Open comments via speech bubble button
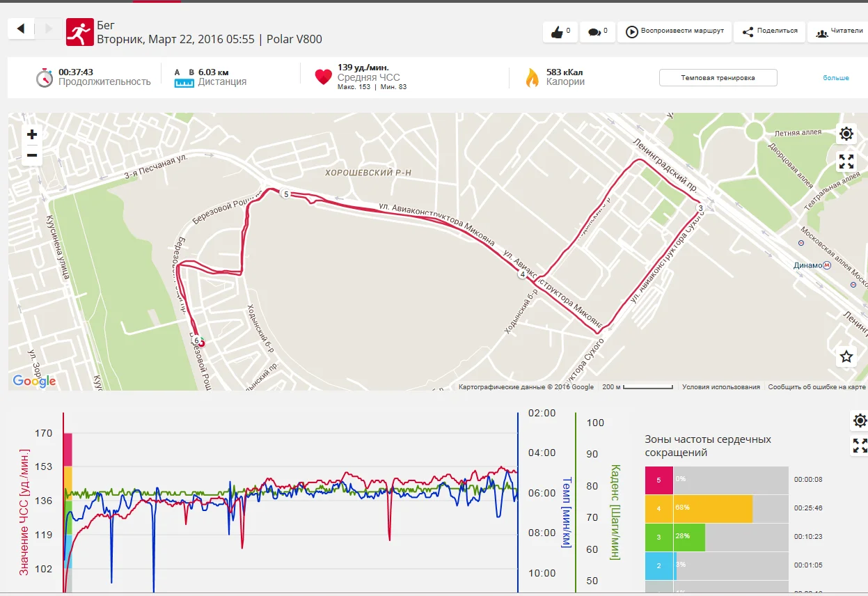This screenshot has width=868, height=596. click(x=598, y=31)
